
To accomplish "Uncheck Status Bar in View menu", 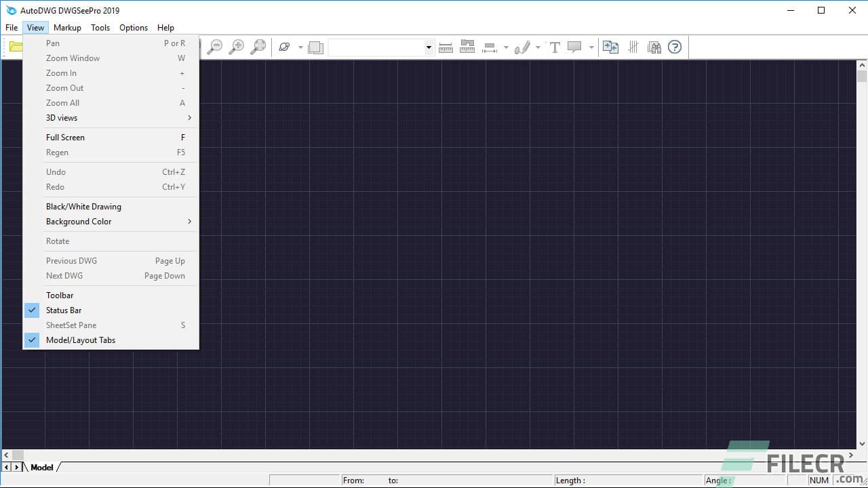I will point(64,310).
